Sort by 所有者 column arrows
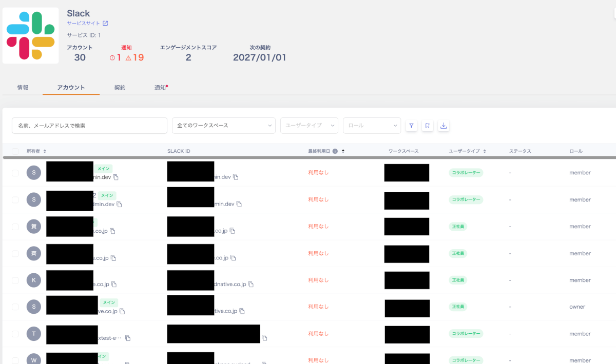 (45, 151)
